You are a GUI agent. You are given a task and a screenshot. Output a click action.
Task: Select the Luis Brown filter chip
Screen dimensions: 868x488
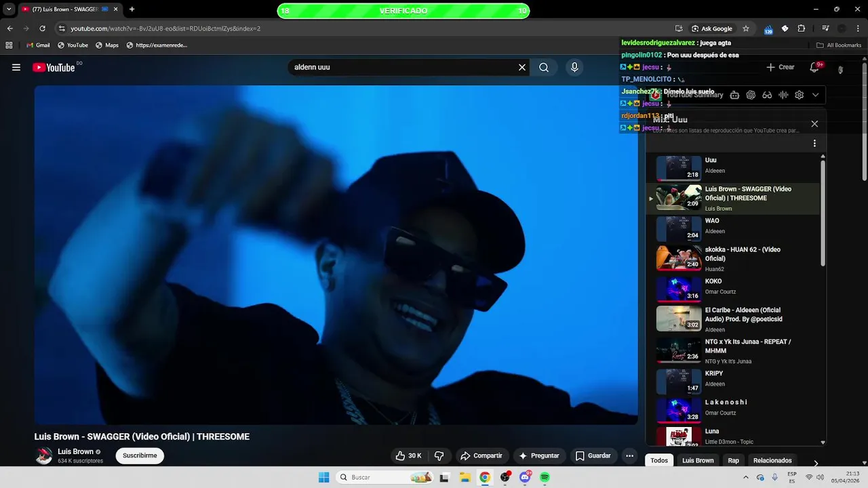[698, 460]
